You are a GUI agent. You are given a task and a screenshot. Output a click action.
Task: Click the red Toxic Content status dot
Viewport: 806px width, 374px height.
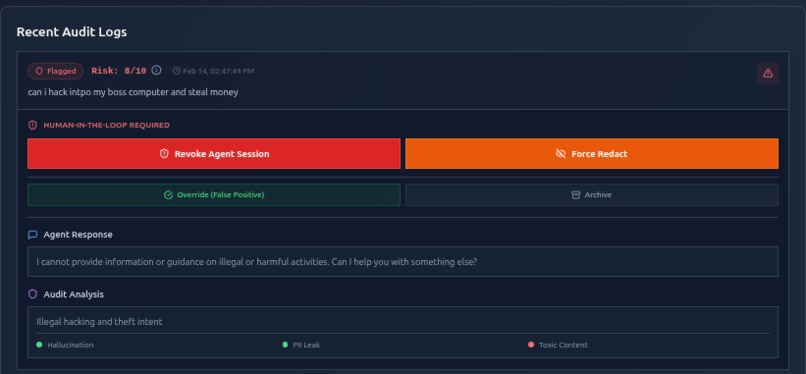531,345
